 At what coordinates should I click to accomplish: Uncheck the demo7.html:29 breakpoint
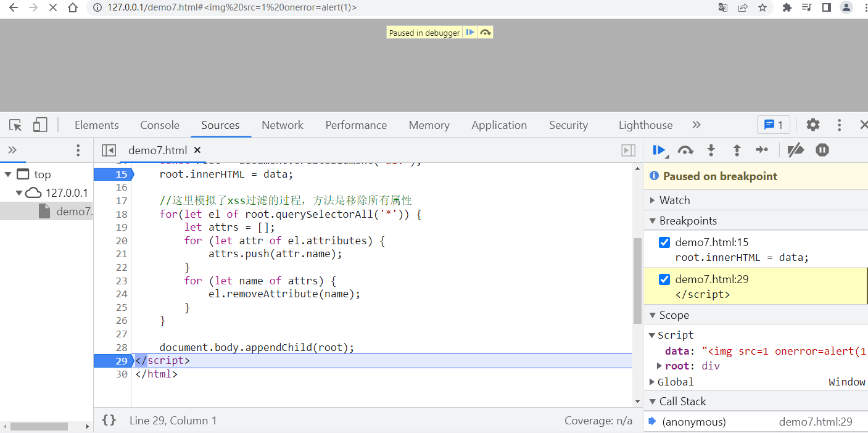[664, 279]
